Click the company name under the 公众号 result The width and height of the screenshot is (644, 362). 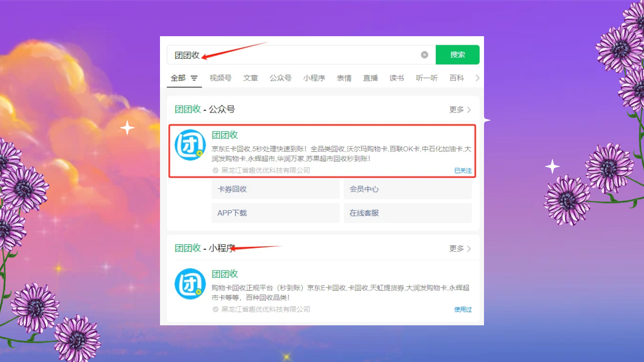(266, 170)
